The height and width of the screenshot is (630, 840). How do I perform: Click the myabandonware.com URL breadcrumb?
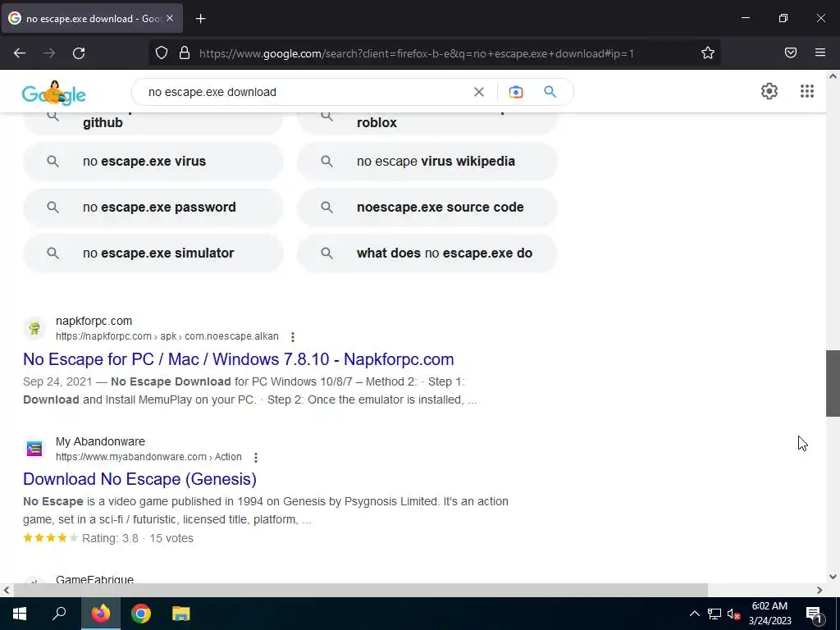[x=148, y=457]
